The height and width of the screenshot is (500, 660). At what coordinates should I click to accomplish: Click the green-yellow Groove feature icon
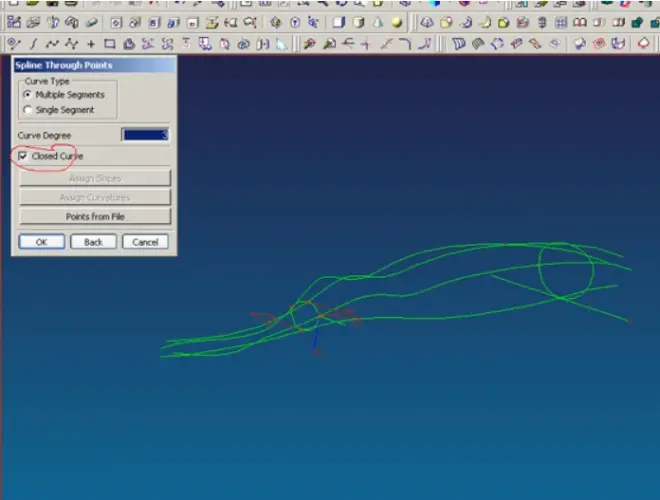(x=211, y=22)
